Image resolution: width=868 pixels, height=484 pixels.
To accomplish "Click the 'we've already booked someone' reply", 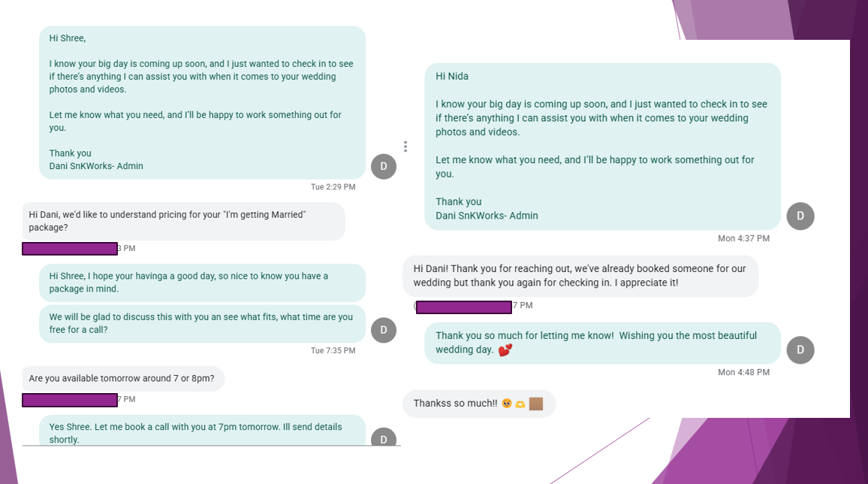I will [580, 276].
